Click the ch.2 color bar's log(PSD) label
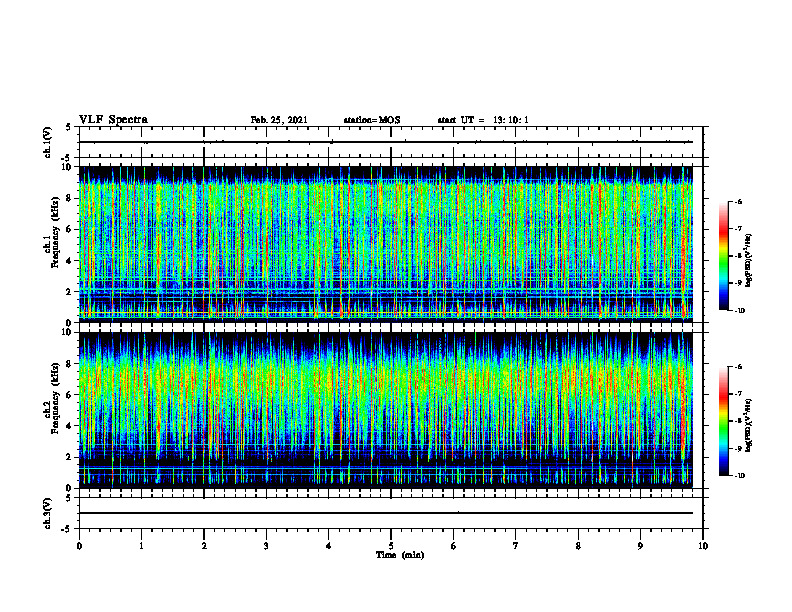792x612 pixels. [x=749, y=425]
